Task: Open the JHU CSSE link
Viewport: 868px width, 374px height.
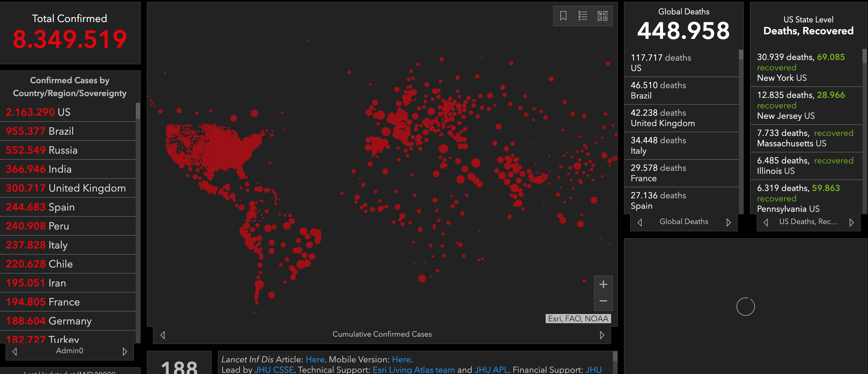Action: point(274,370)
